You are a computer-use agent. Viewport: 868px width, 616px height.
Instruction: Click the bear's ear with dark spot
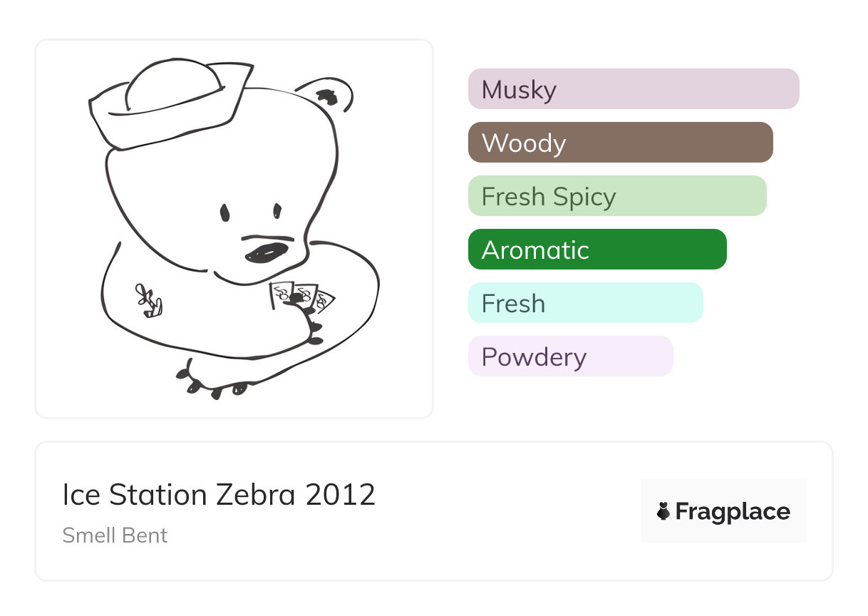(x=329, y=96)
